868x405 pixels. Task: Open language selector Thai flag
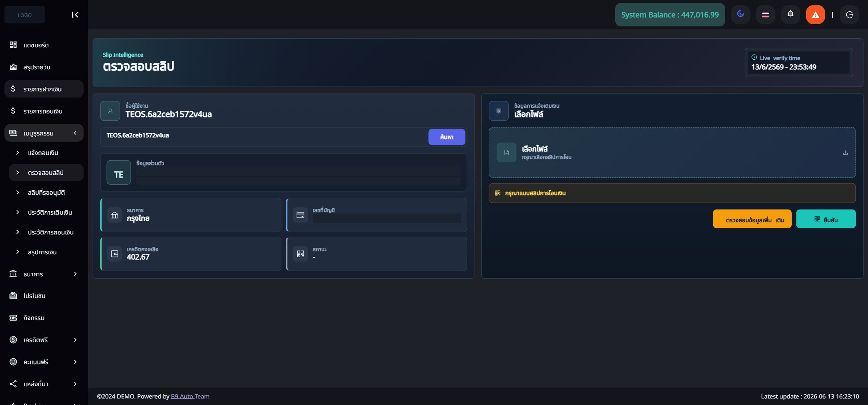pos(765,15)
